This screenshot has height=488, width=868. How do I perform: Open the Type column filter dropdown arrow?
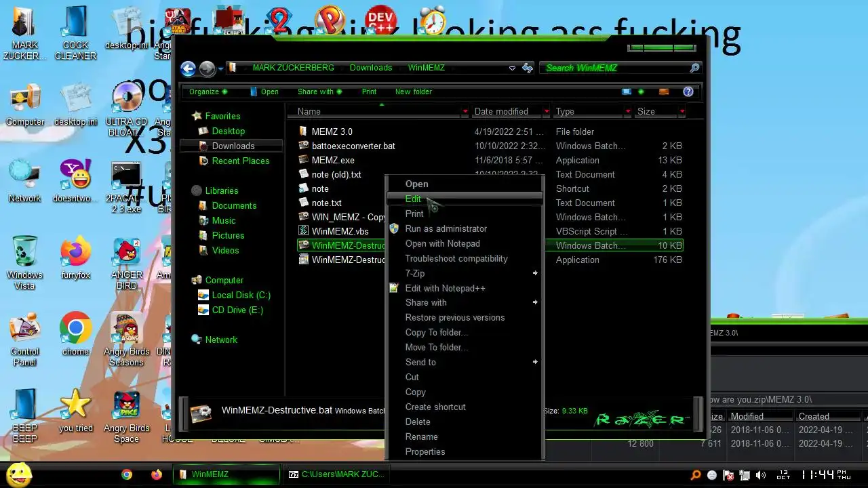628,111
